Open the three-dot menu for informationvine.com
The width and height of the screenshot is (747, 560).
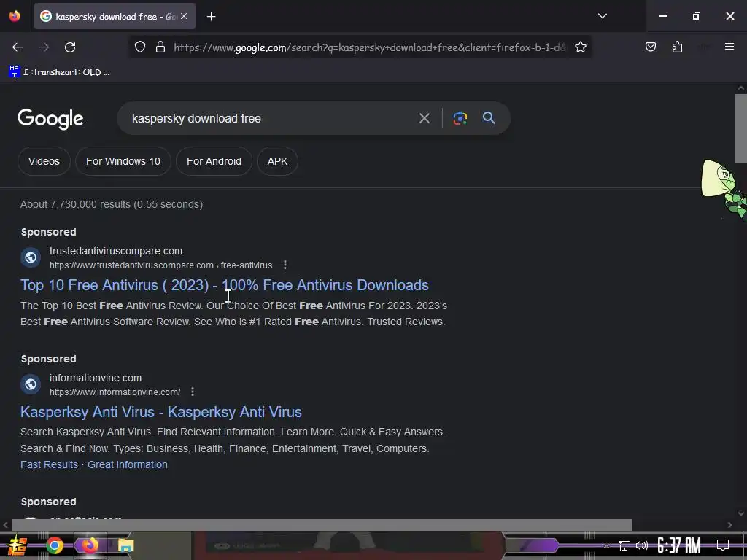[x=193, y=392]
